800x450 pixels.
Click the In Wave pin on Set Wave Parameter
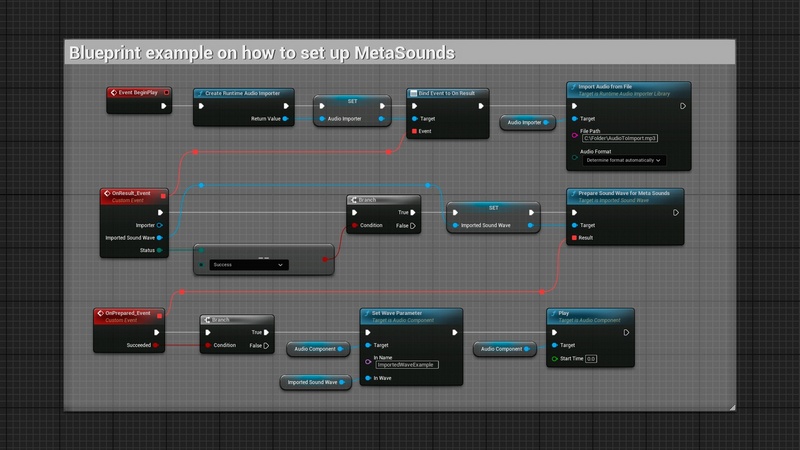click(367, 378)
